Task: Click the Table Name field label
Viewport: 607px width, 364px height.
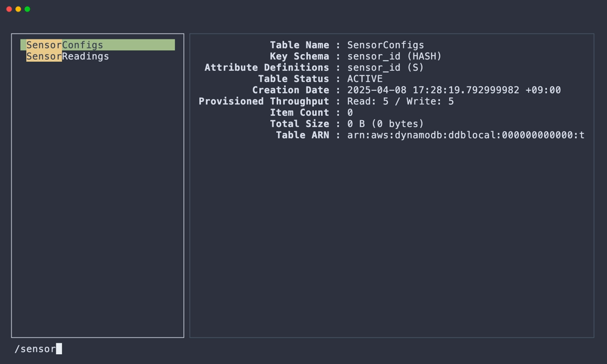Action: (x=299, y=45)
